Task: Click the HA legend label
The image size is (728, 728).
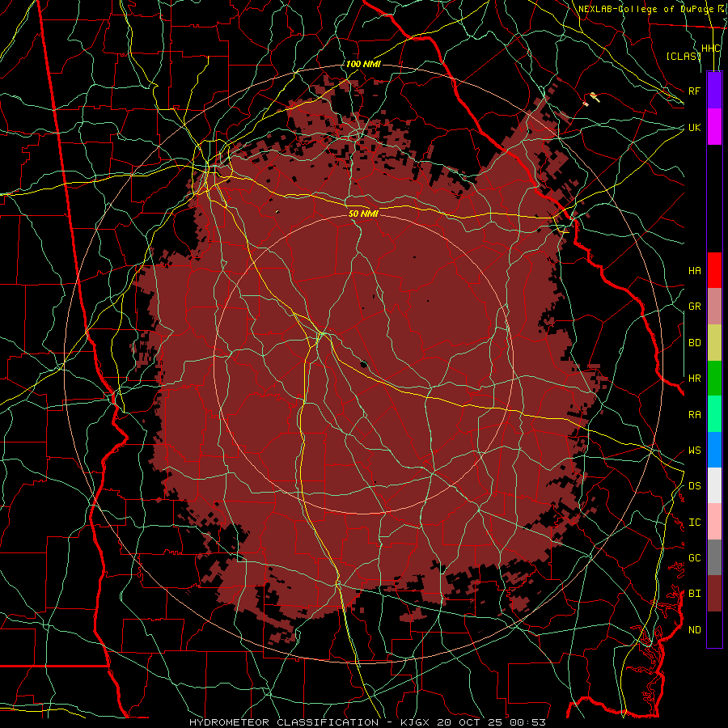Action: (x=694, y=271)
